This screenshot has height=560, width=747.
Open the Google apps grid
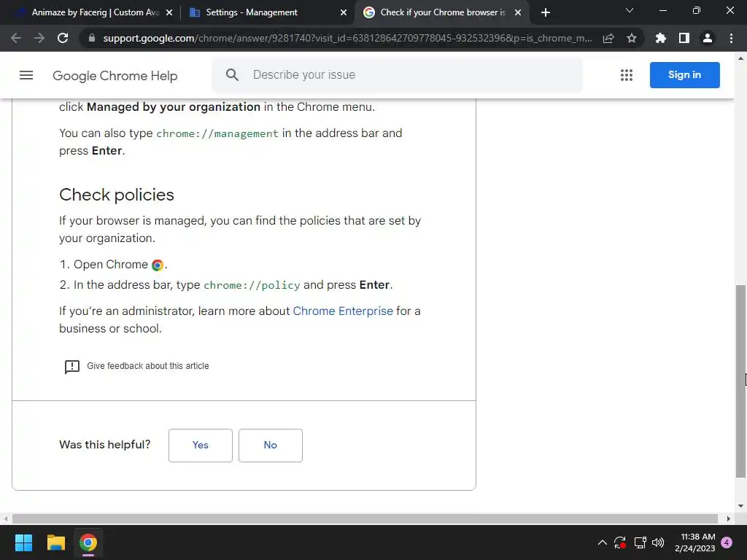(x=627, y=75)
